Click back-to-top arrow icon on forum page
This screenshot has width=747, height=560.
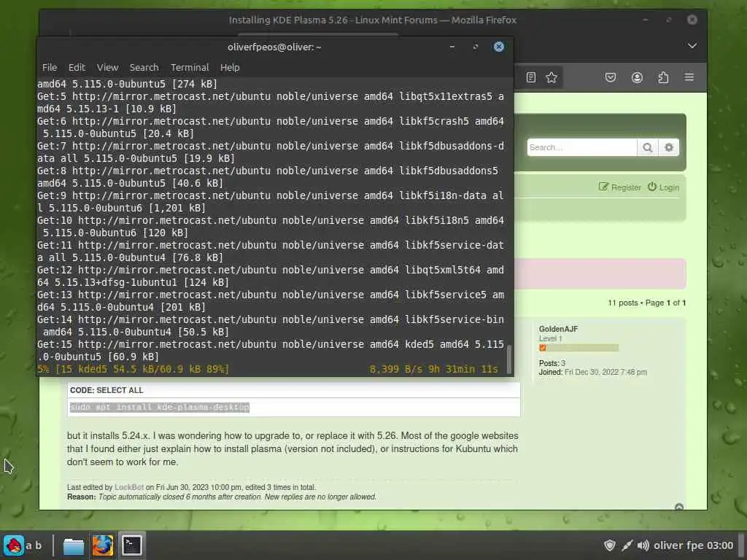coord(679,507)
